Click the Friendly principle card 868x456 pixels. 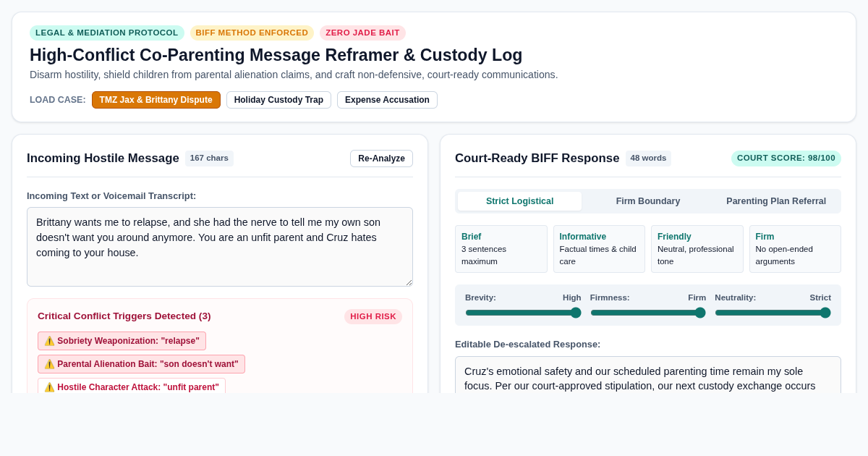click(x=697, y=249)
